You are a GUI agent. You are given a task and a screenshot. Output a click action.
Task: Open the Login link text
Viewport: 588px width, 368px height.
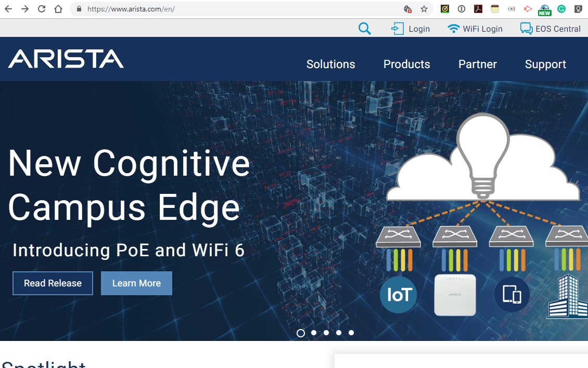tap(419, 29)
